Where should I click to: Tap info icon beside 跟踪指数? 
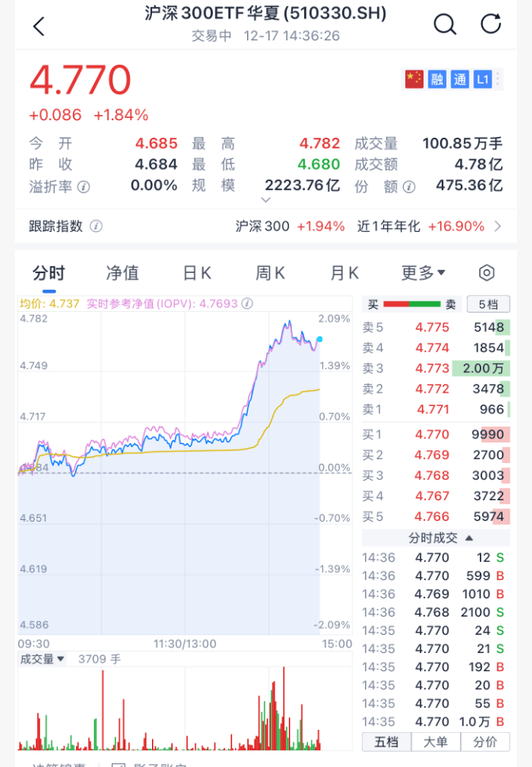(96, 226)
